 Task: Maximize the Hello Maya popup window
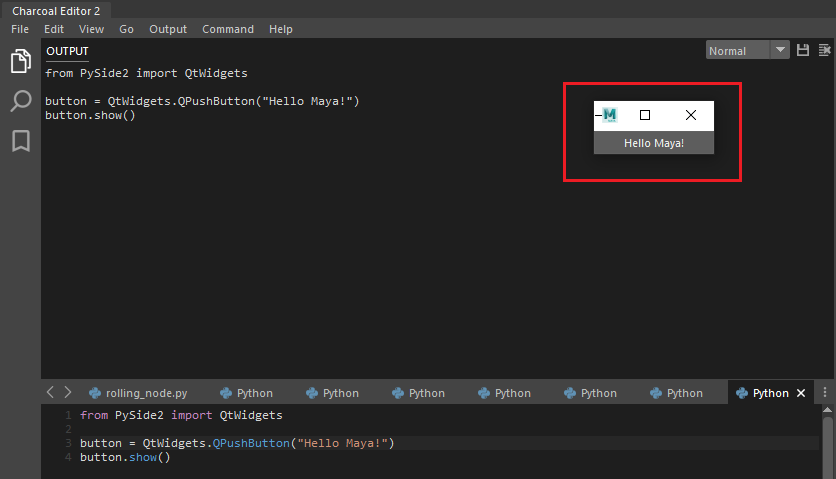pyautogui.click(x=645, y=115)
